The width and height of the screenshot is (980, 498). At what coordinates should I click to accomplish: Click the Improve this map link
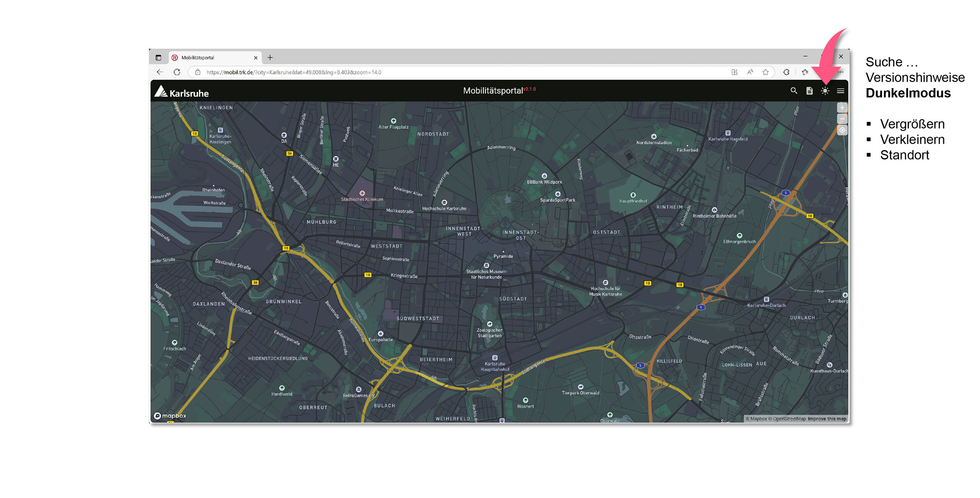827,419
